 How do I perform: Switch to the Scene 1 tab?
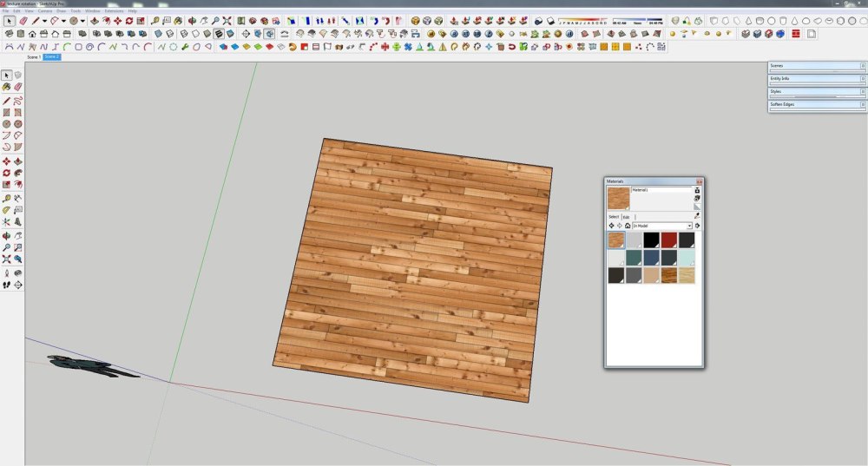[34, 57]
